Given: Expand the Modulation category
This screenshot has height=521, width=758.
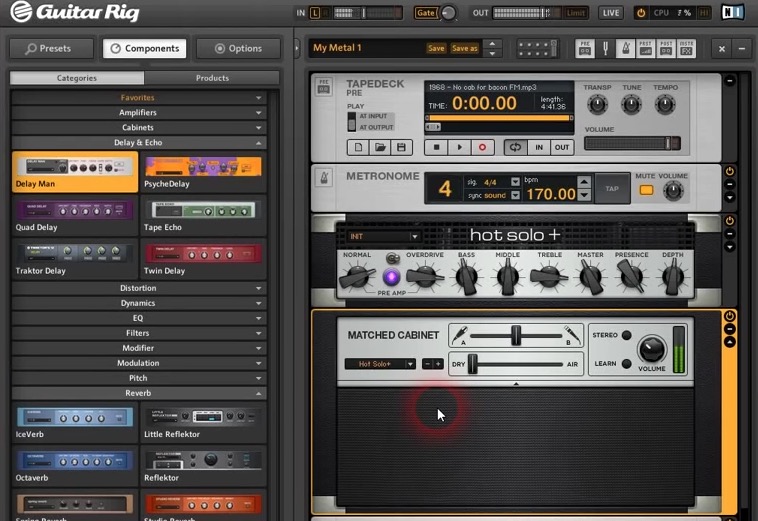Looking at the screenshot, I should tap(138, 363).
